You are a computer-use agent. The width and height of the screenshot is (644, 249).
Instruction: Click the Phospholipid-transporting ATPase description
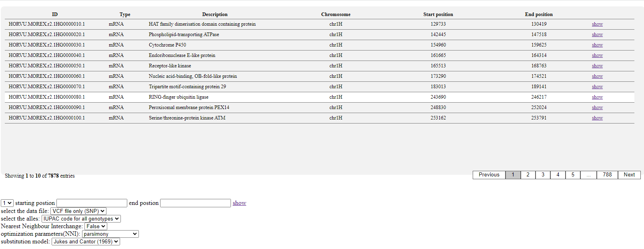click(184, 34)
